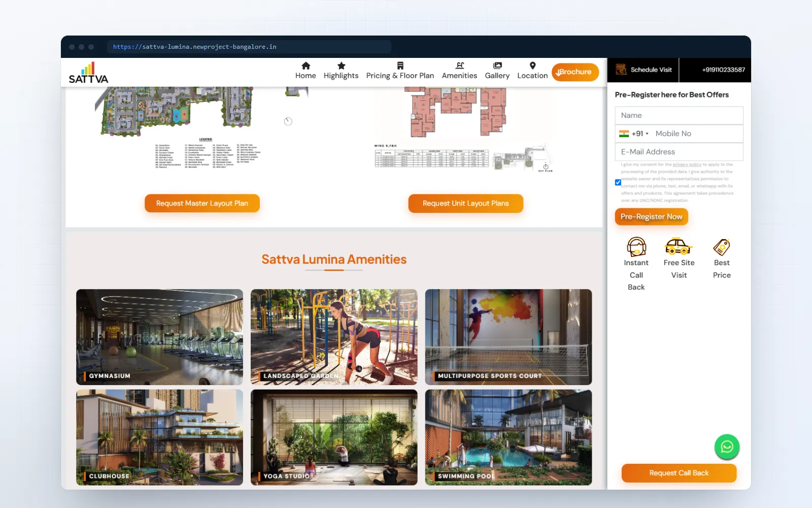Click the Free Site Visit label
This screenshot has height=508, width=812.
679,269
